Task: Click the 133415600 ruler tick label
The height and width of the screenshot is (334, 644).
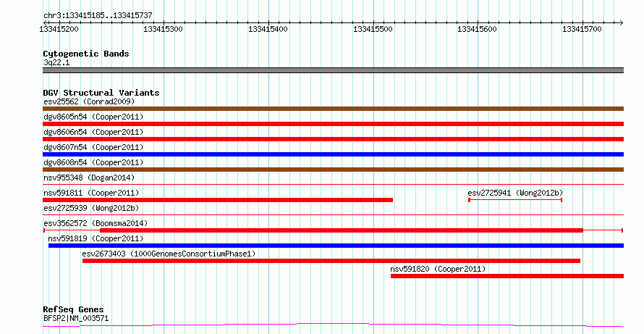Action: [x=478, y=29]
